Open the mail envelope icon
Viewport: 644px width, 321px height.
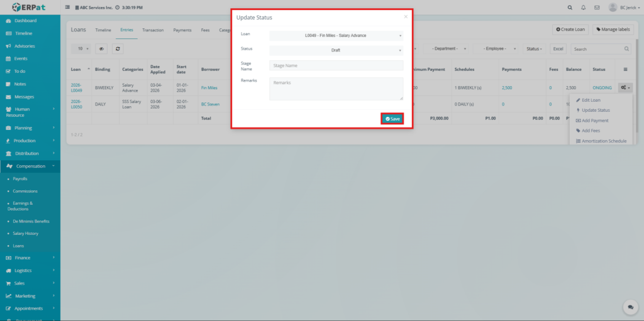(597, 8)
